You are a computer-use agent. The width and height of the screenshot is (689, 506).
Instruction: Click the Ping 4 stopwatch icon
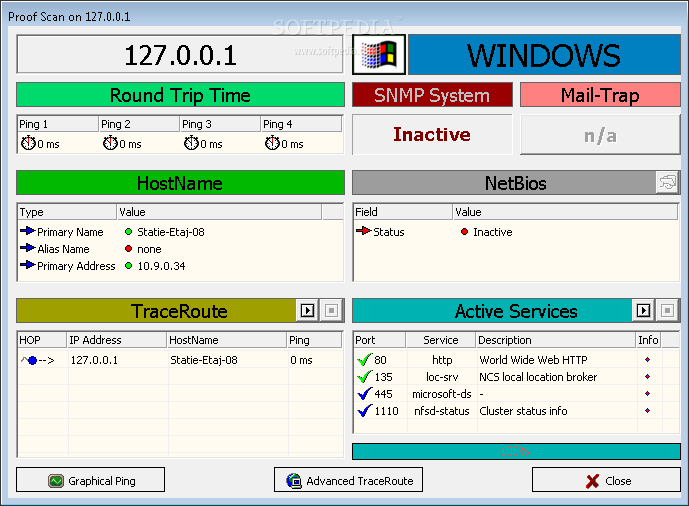pos(272,143)
